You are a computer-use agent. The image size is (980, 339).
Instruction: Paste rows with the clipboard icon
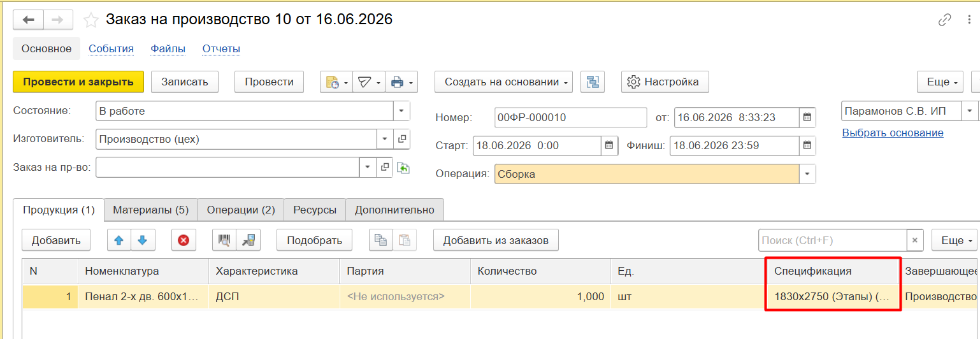pos(404,240)
